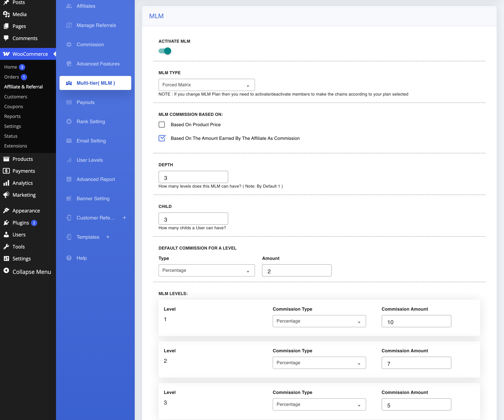Expand the Templates submenu plus

(108, 237)
